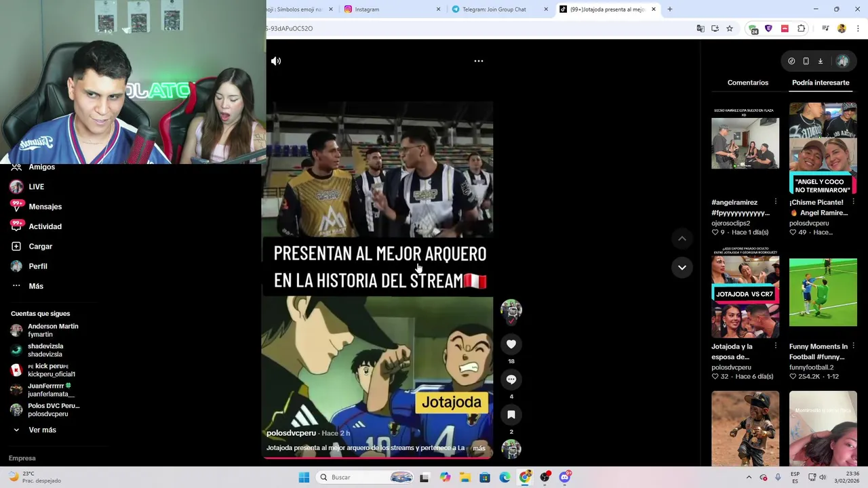Open the green football pitch video thumbnail
The height and width of the screenshot is (488, 868).
823,293
